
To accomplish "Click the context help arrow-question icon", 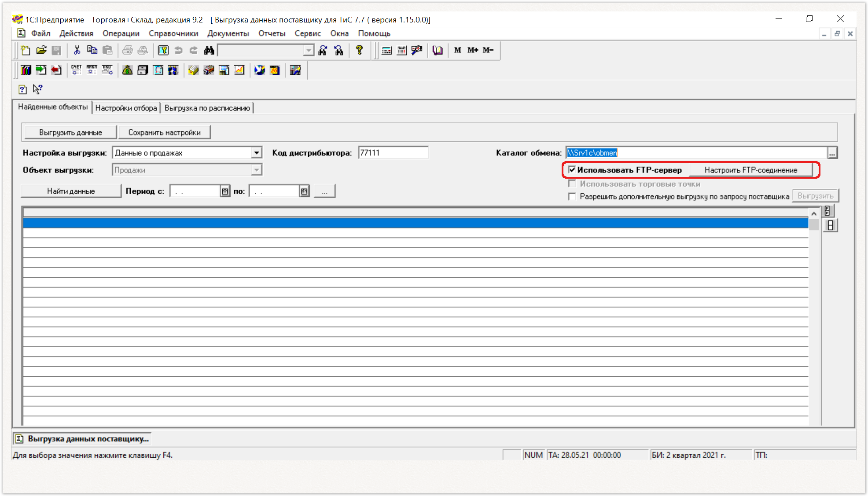I will [x=38, y=89].
